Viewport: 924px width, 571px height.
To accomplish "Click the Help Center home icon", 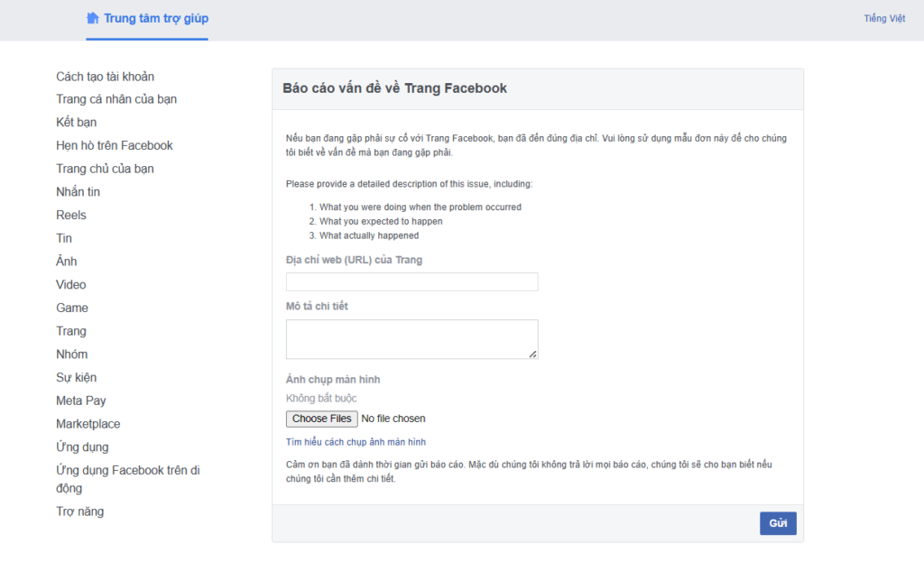I will [x=93, y=18].
